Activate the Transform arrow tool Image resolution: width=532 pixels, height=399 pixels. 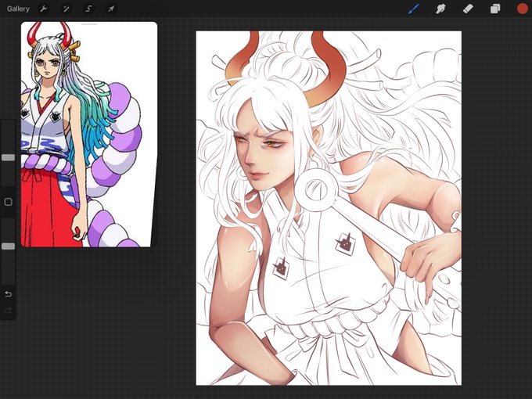coord(111,9)
